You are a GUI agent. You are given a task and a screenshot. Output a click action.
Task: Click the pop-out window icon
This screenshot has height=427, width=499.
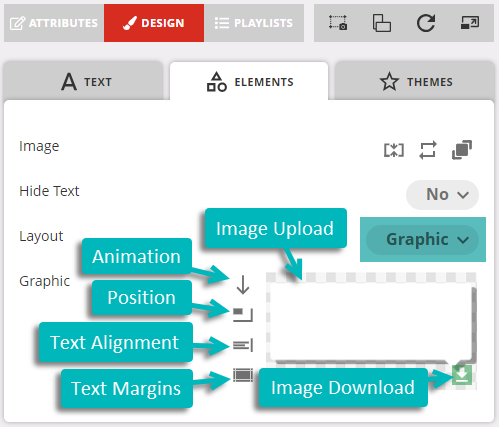[470, 23]
